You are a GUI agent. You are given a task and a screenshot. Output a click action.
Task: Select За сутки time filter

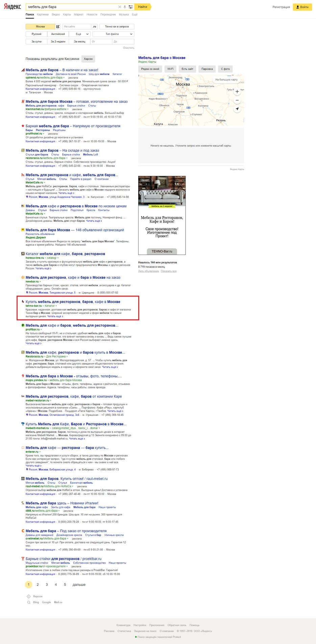click(37, 42)
